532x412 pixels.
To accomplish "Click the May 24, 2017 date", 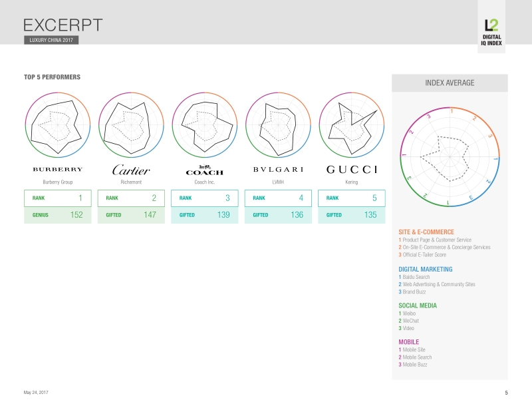I will (x=36, y=392).
